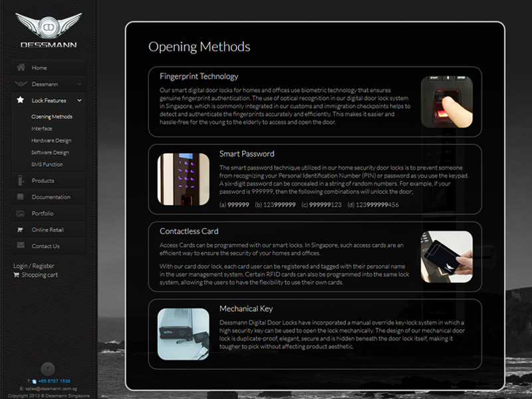532x399 pixels.
Task: Open the Dessmann menu item
Action: (49, 84)
